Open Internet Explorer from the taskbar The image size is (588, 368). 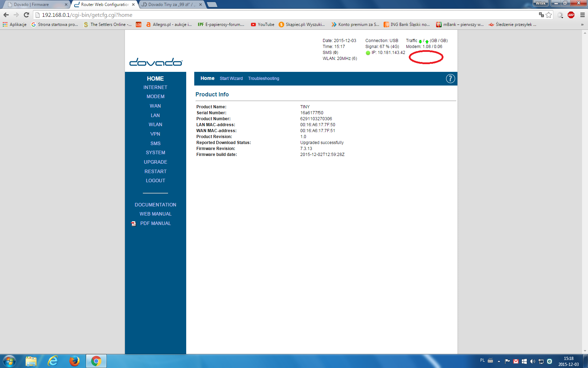point(53,361)
